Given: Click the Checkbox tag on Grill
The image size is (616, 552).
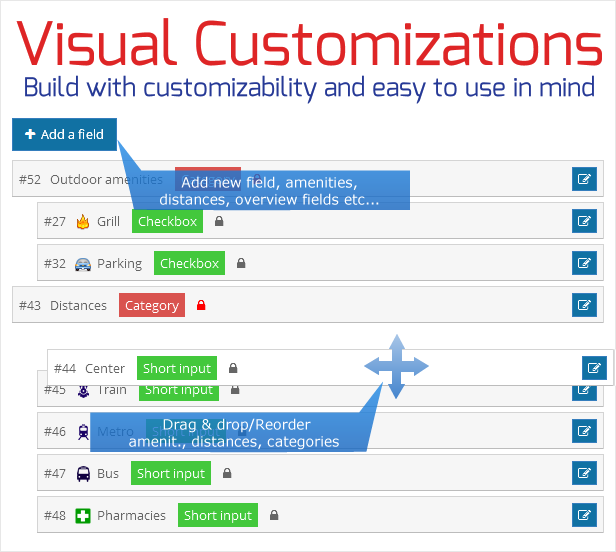Looking at the screenshot, I should tap(167, 221).
